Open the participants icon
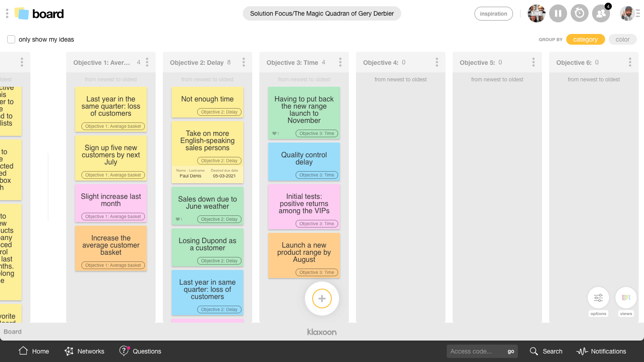This screenshot has width=644, height=362. (601, 13)
